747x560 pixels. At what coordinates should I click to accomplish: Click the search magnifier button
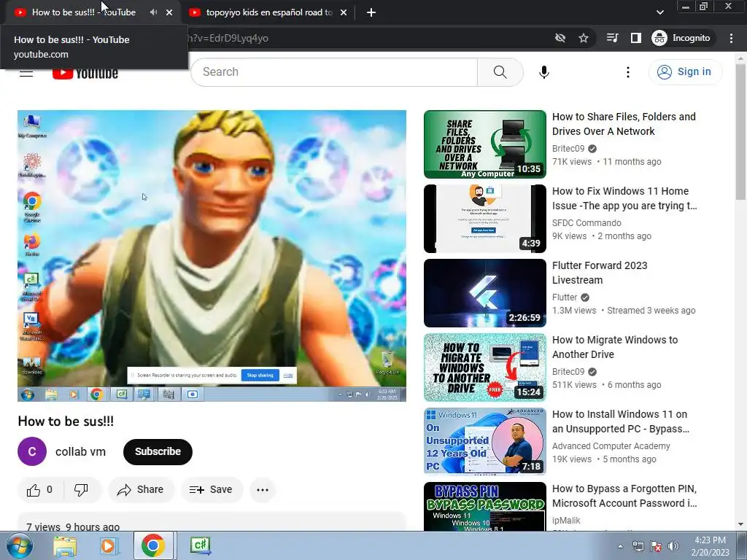[500, 72]
